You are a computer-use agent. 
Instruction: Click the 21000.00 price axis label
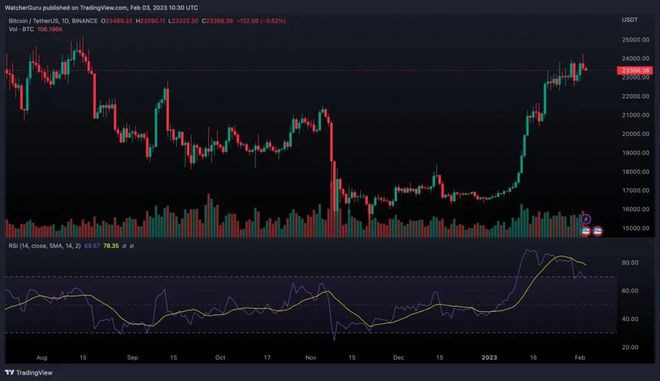pos(636,115)
